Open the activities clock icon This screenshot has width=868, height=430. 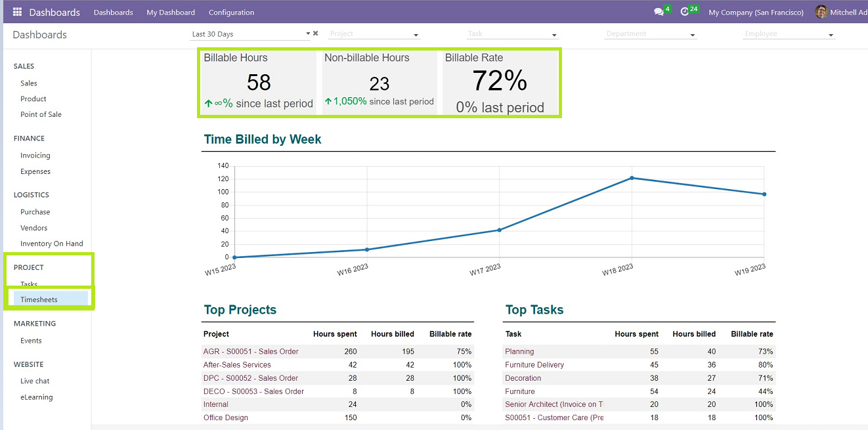pyautogui.click(x=685, y=12)
